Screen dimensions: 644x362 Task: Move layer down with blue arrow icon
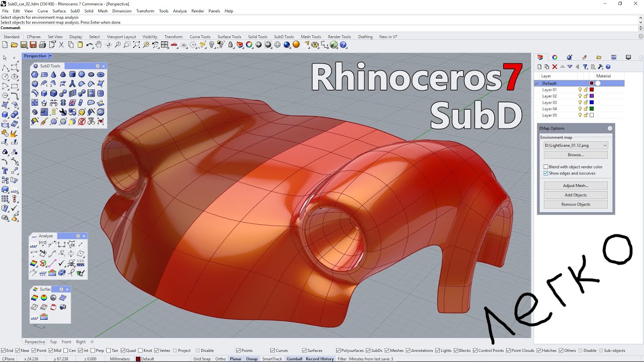click(570, 66)
